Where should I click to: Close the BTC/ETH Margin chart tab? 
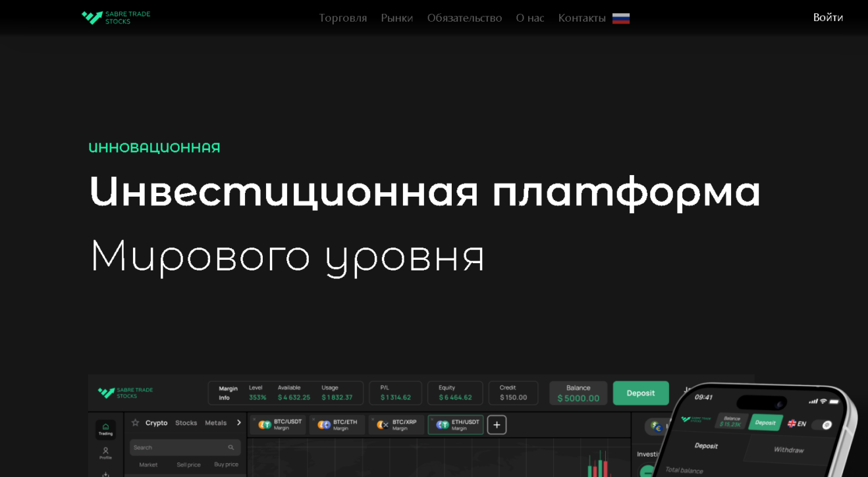coord(313,418)
